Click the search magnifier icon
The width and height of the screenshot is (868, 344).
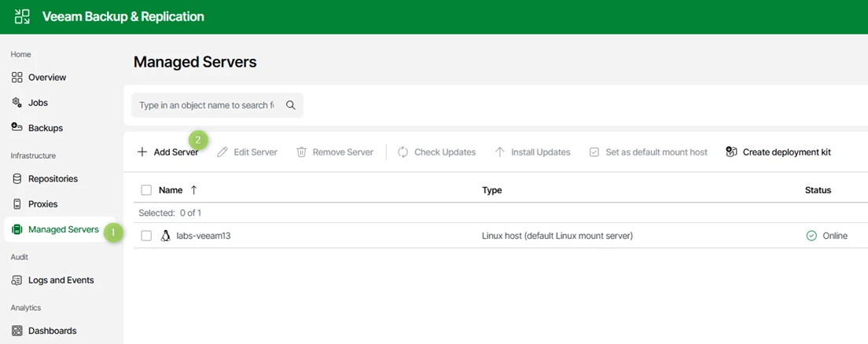291,105
